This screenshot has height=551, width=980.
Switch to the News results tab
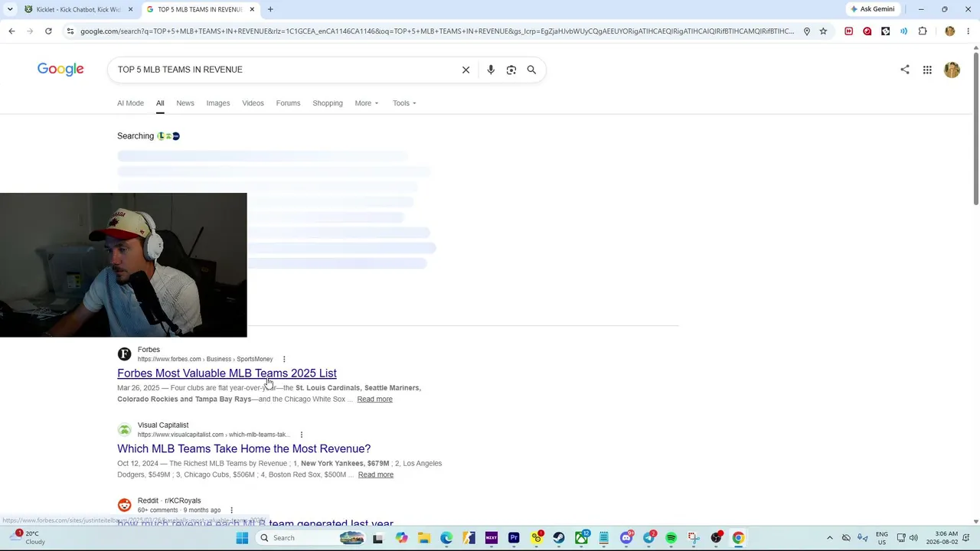(x=185, y=103)
